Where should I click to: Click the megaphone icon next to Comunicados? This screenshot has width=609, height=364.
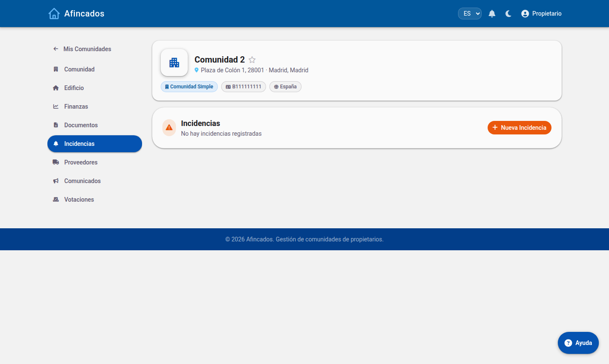coord(56,181)
